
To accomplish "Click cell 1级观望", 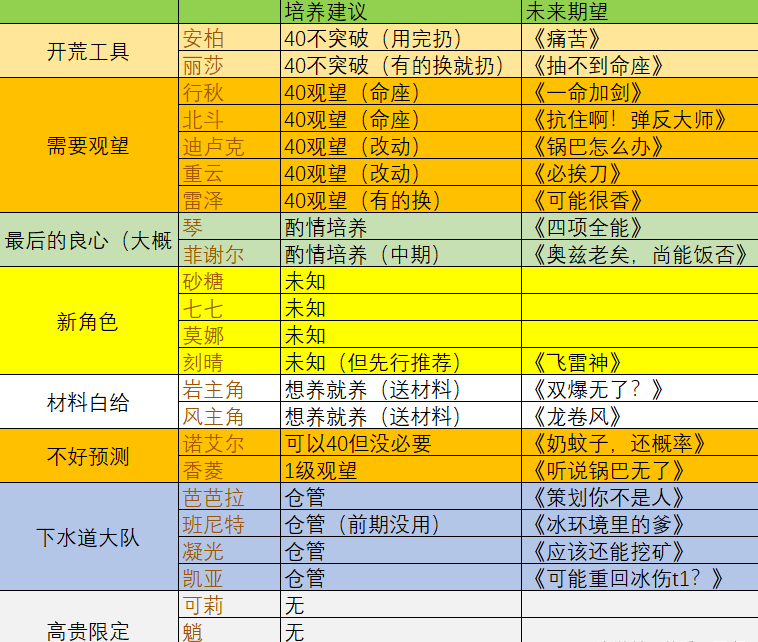I will pyautogui.click(x=401, y=469).
